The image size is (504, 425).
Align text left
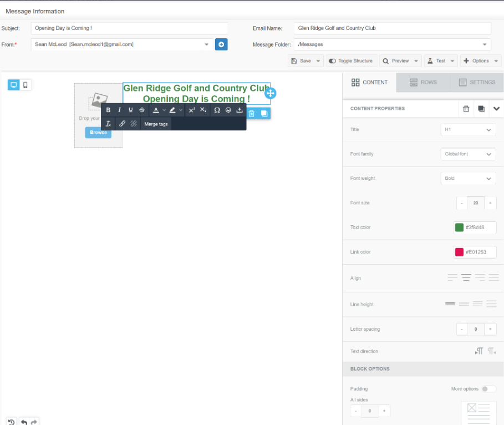452,277
